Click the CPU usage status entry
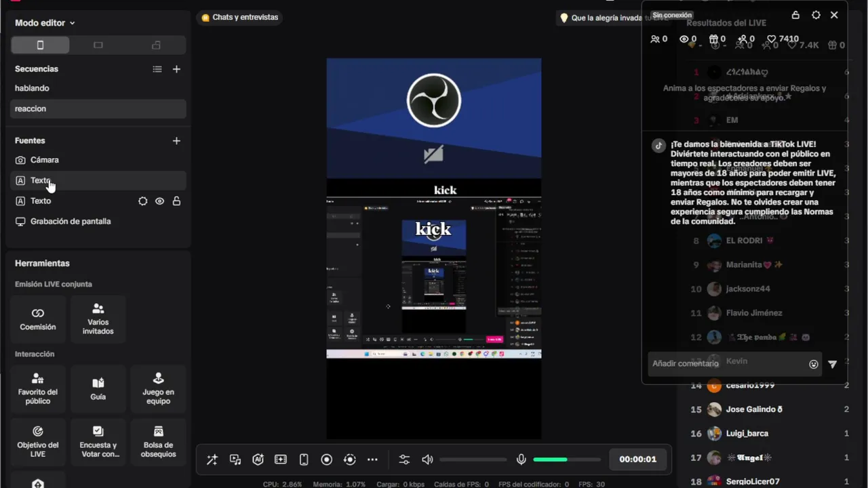Viewport: 868px width, 488px height. coord(282,485)
